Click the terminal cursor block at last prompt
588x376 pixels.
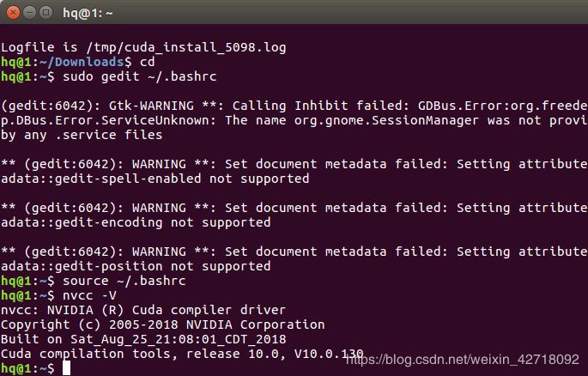tap(67, 368)
